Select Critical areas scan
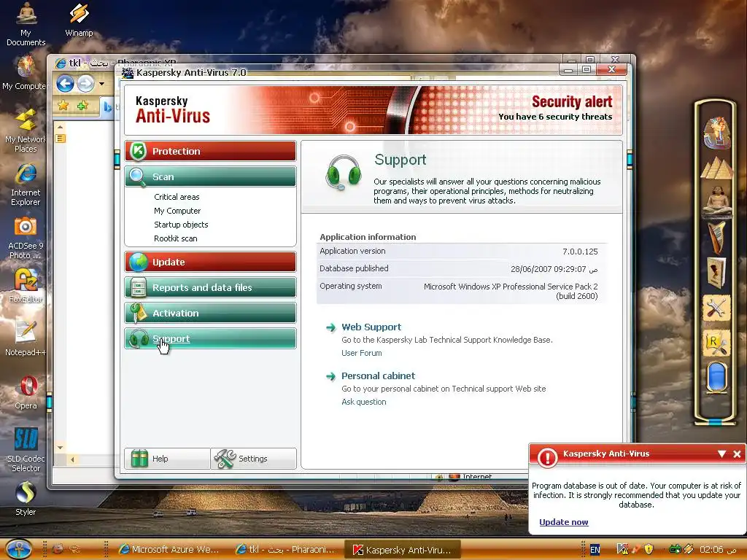747x560 pixels. (177, 197)
